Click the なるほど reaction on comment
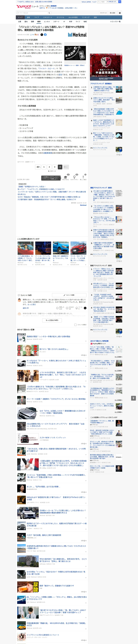Viewport: 138px width, 644px height. coord(70,308)
